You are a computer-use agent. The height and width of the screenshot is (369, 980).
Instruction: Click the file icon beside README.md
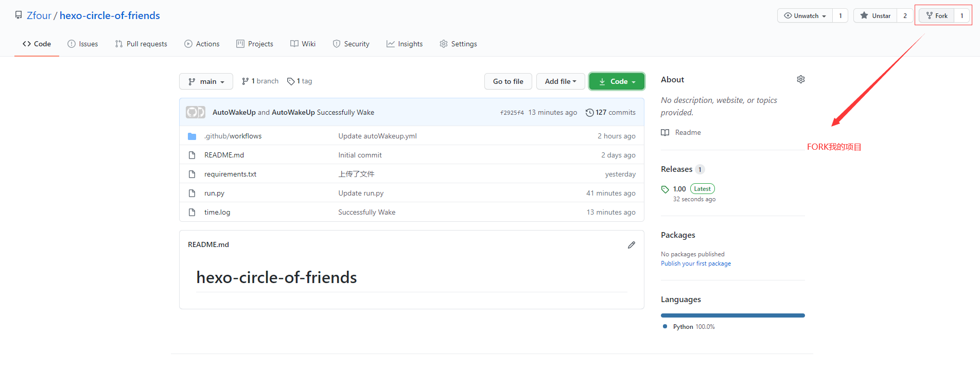pos(192,155)
